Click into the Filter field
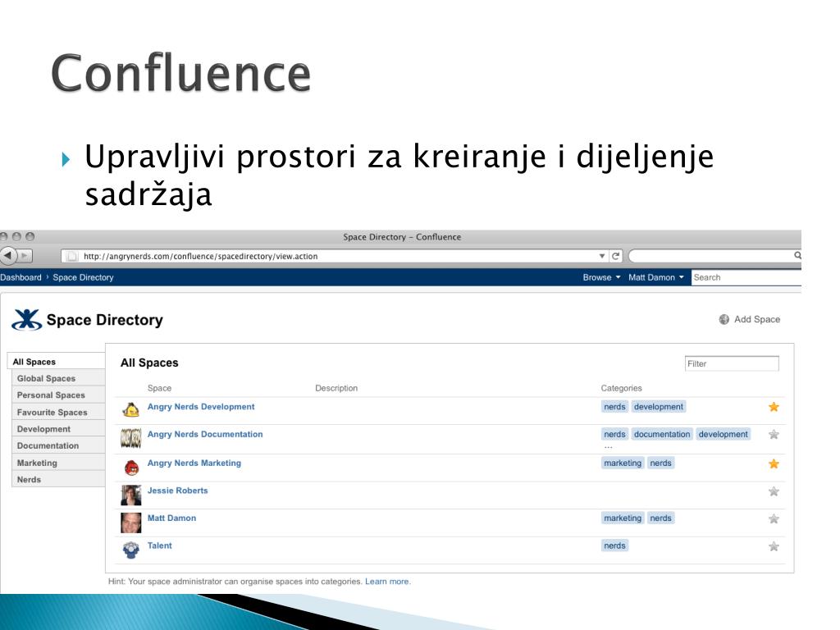Image resolution: width=840 pixels, height=630 pixels. click(732, 363)
